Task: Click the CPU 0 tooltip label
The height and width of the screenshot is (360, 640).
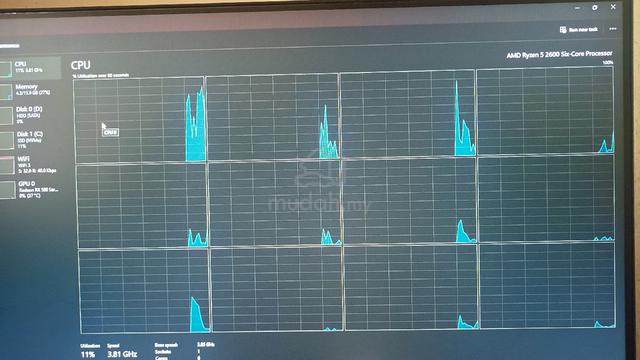Action: 110,132
